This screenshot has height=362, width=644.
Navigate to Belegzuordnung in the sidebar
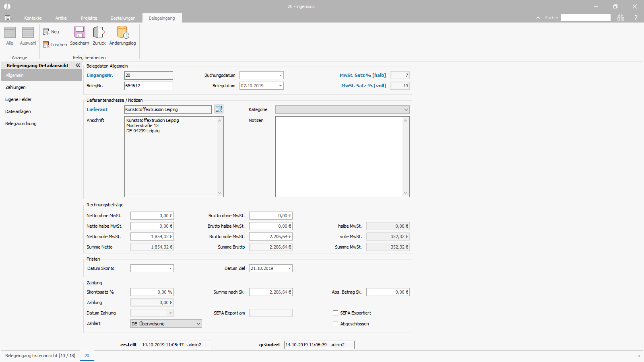[21, 123]
